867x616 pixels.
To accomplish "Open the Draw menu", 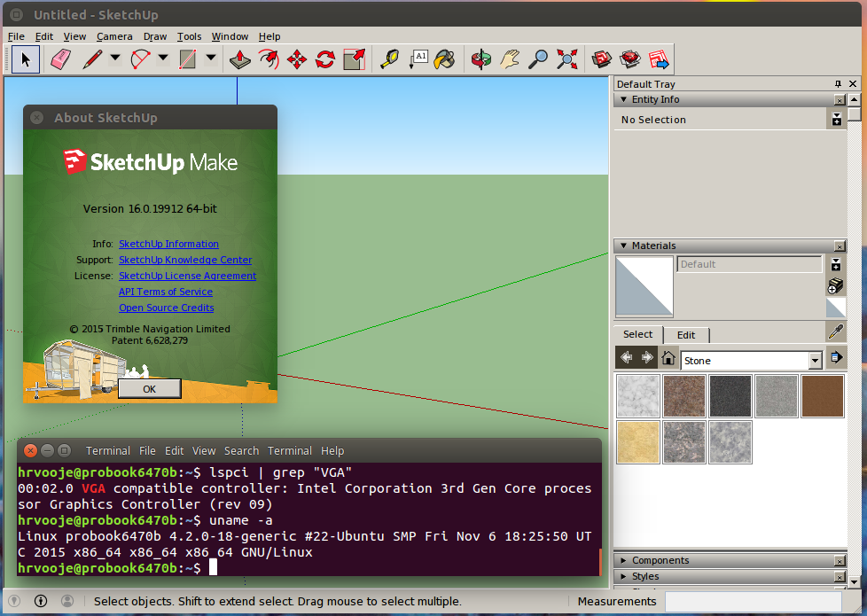I will pyautogui.click(x=155, y=36).
